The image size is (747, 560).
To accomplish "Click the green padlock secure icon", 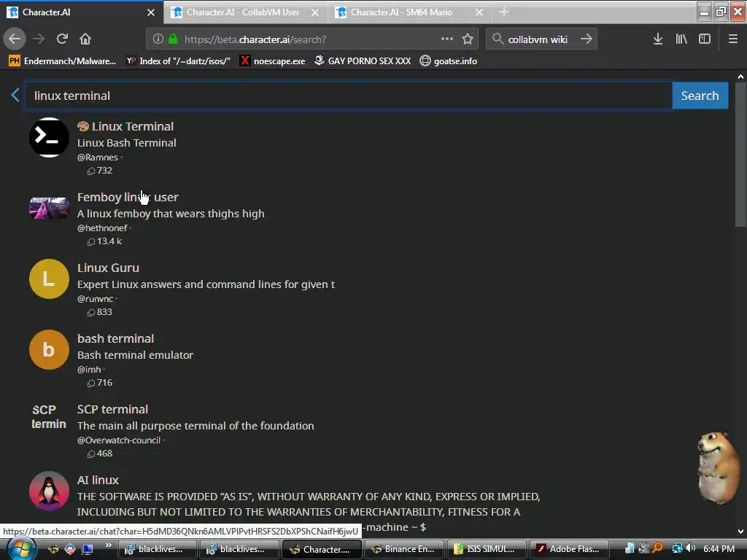I will [173, 39].
